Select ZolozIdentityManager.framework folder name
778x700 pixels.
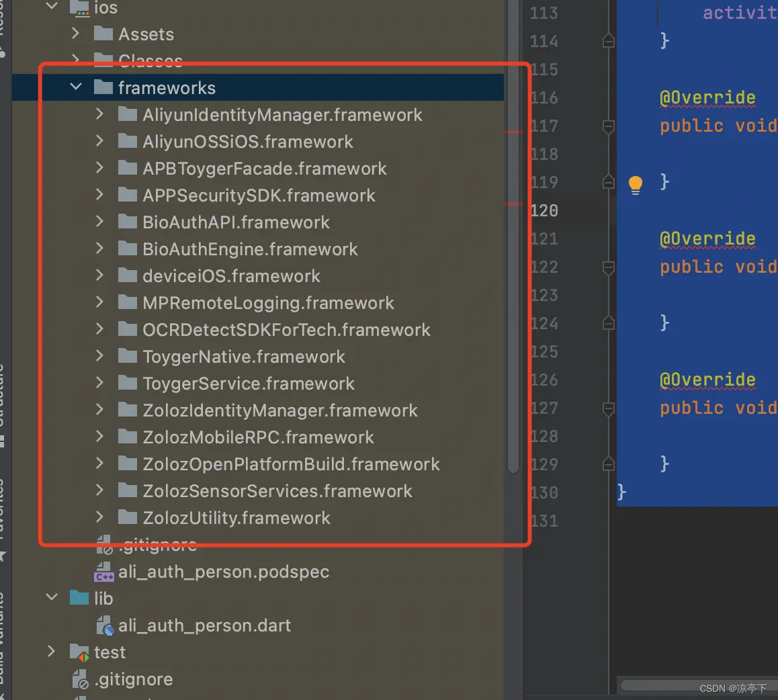click(280, 410)
